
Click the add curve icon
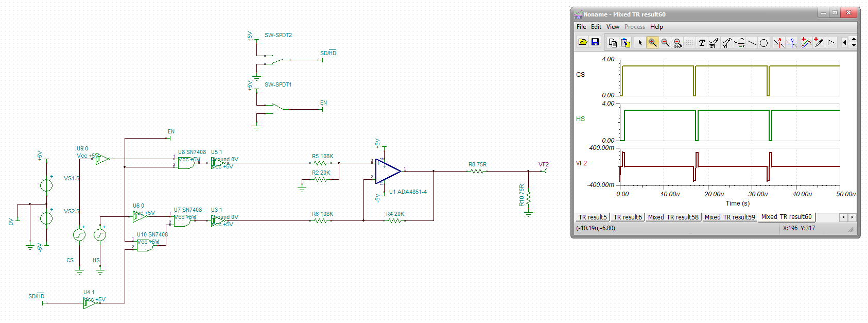click(806, 43)
